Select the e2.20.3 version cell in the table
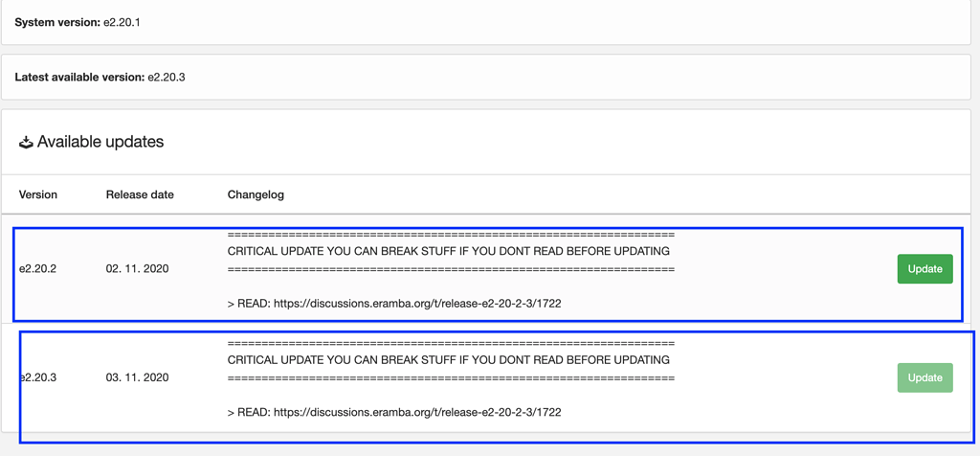 (39, 377)
